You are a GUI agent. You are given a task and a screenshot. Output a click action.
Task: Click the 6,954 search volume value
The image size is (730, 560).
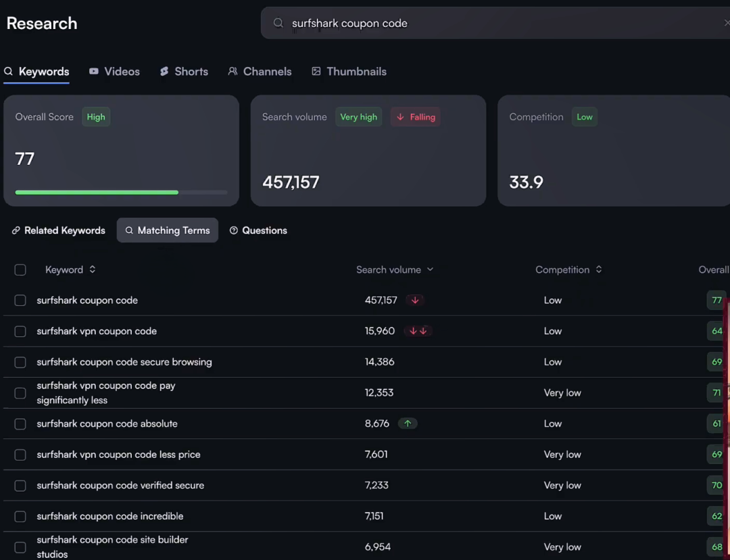[378, 546]
